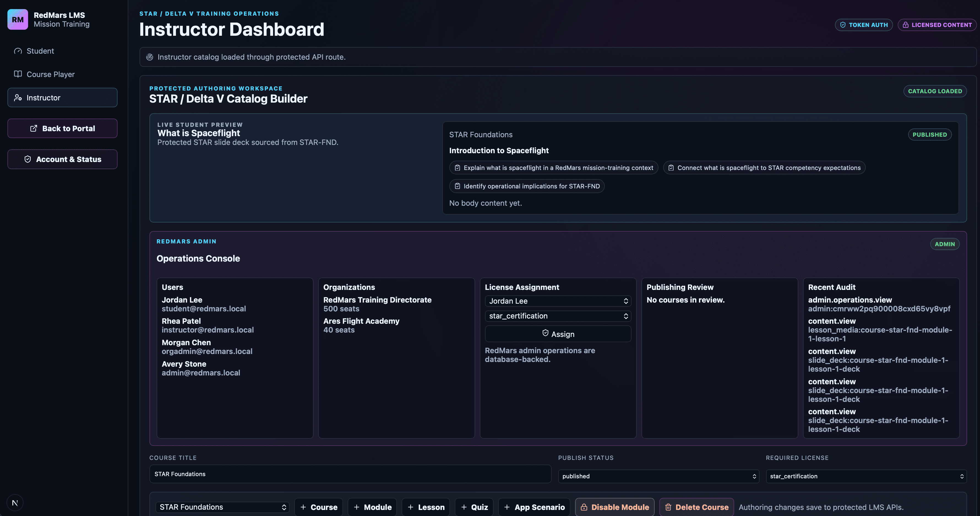980x516 pixels.
Task: Add a new Module
Action: 372,507
